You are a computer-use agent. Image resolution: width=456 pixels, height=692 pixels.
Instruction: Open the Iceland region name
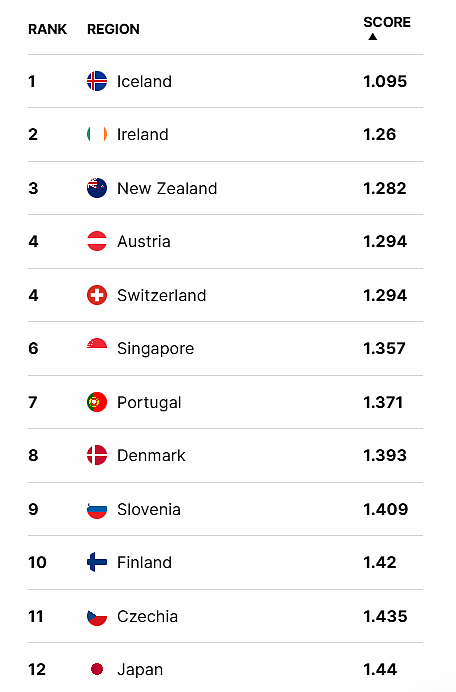pyautogui.click(x=144, y=81)
